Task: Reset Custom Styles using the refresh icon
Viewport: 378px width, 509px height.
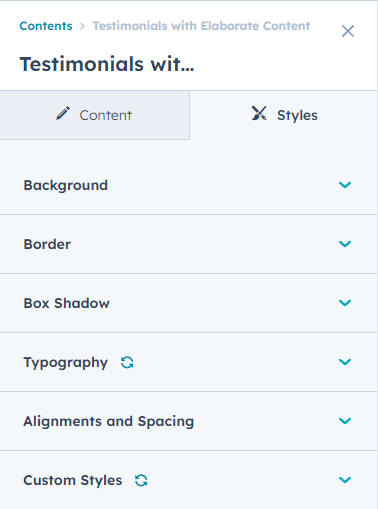Action: [x=141, y=480]
